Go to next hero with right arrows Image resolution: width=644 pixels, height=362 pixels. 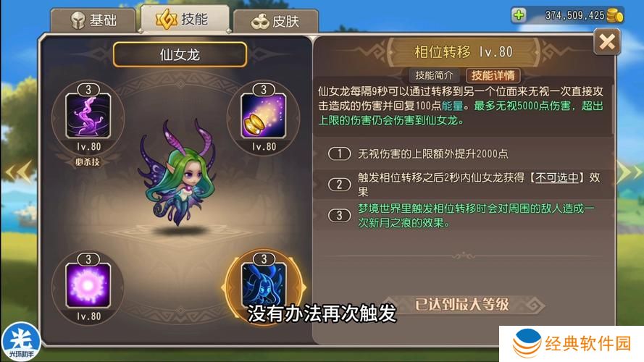tap(630, 172)
